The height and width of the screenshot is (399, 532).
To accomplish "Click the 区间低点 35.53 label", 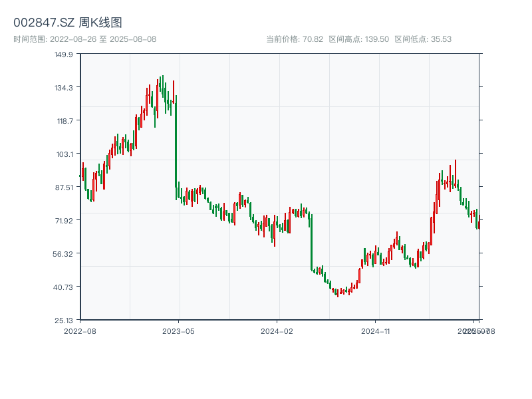I will (x=423, y=39).
